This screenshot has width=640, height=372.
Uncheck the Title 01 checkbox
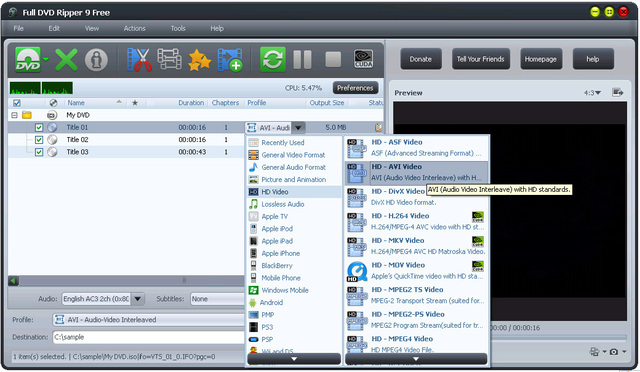[39, 127]
